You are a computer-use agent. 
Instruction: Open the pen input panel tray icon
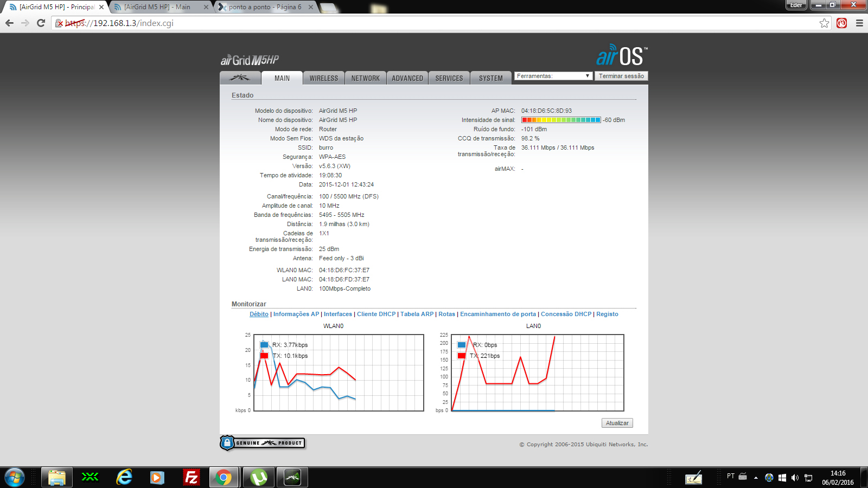click(693, 478)
